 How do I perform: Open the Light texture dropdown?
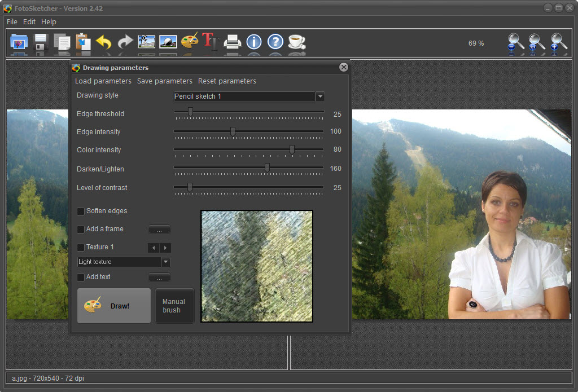[165, 262]
